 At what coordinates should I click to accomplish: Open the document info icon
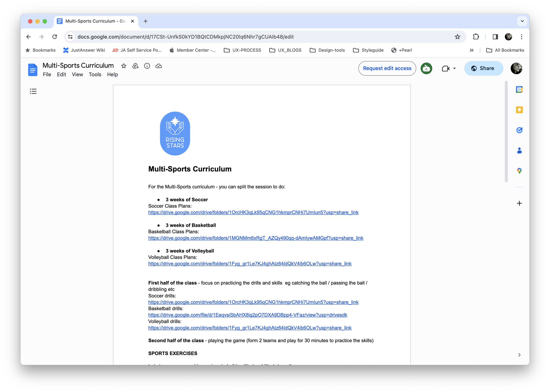pyautogui.click(x=147, y=66)
